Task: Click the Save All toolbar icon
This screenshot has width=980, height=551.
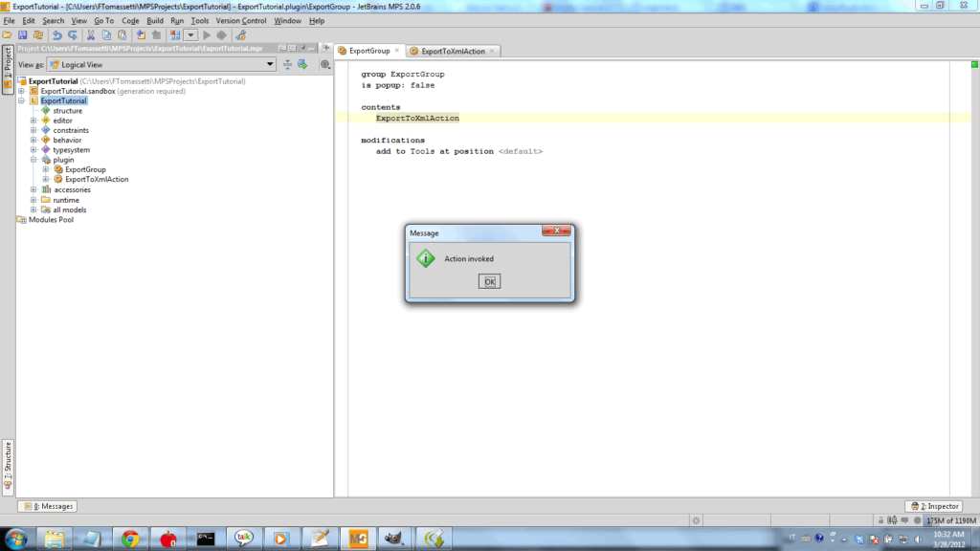Action: (x=22, y=35)
